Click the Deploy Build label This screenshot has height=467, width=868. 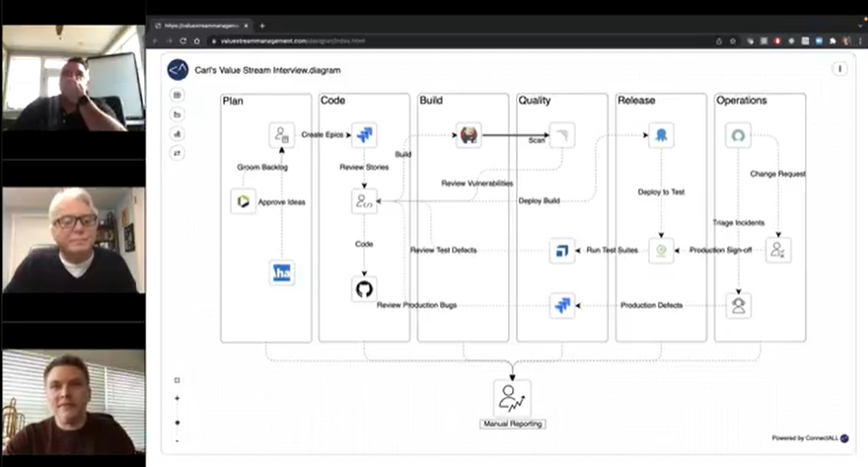click(539, 200)
